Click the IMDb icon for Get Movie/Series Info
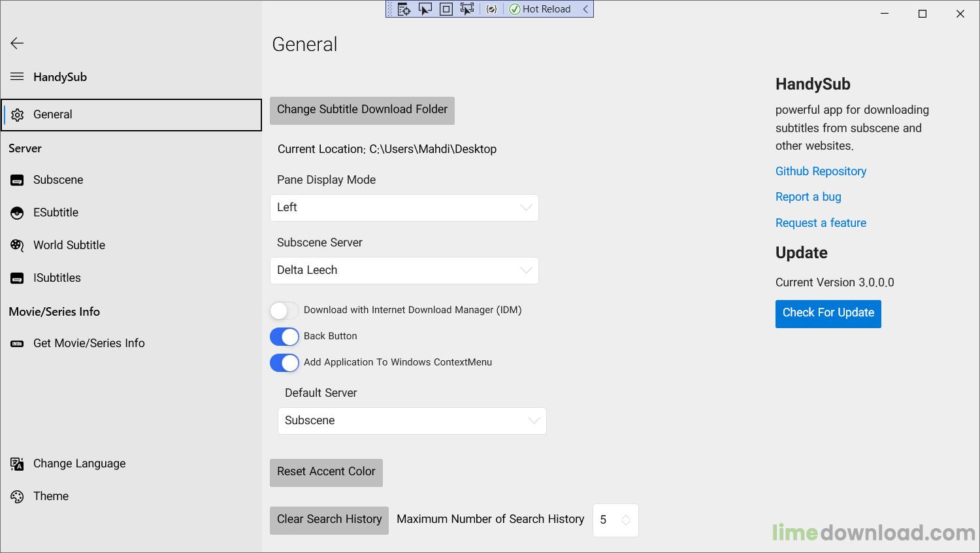The image size is (980, 553). [x=18, y=344]
